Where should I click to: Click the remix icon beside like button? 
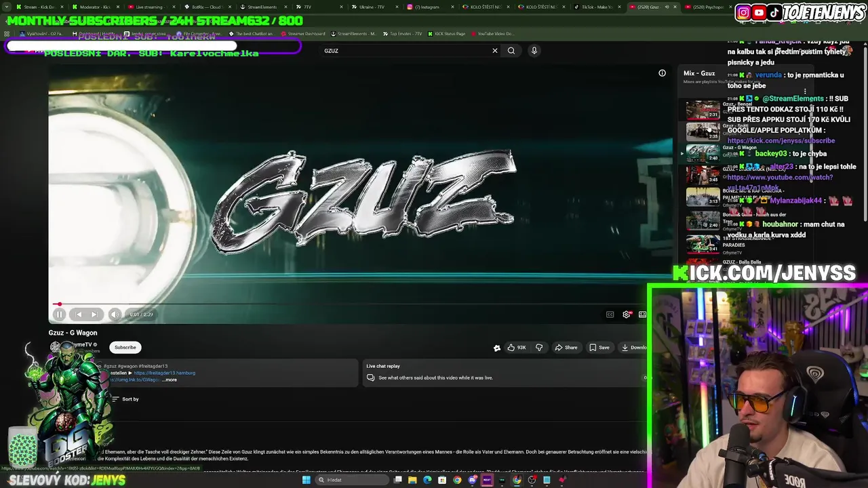(x=497, y=348)
